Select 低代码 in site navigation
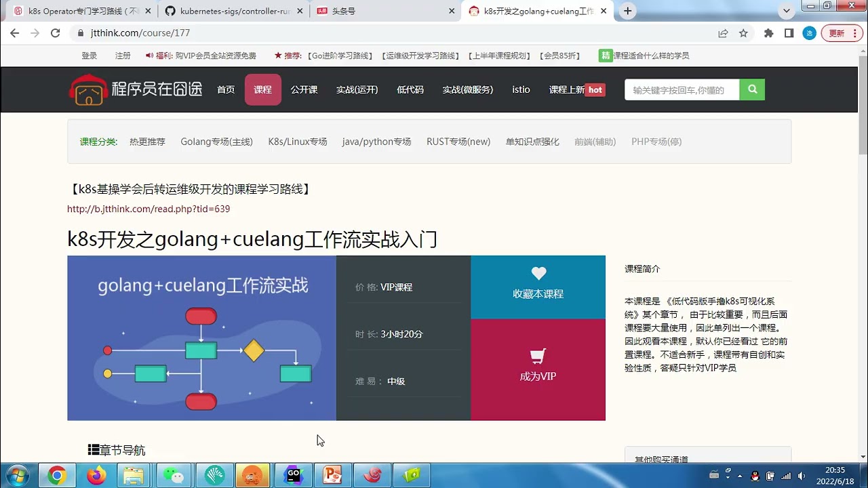 [x=410, y=89]
